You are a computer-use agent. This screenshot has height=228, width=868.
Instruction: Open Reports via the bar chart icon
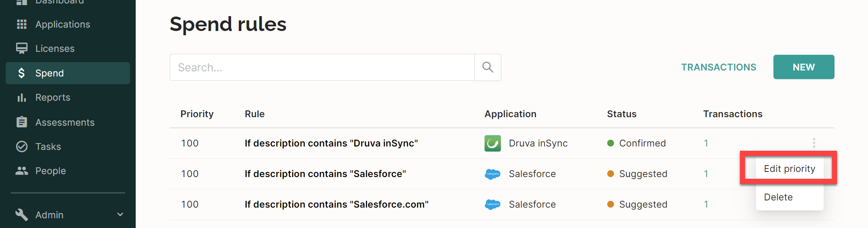(x=22, y=98)
